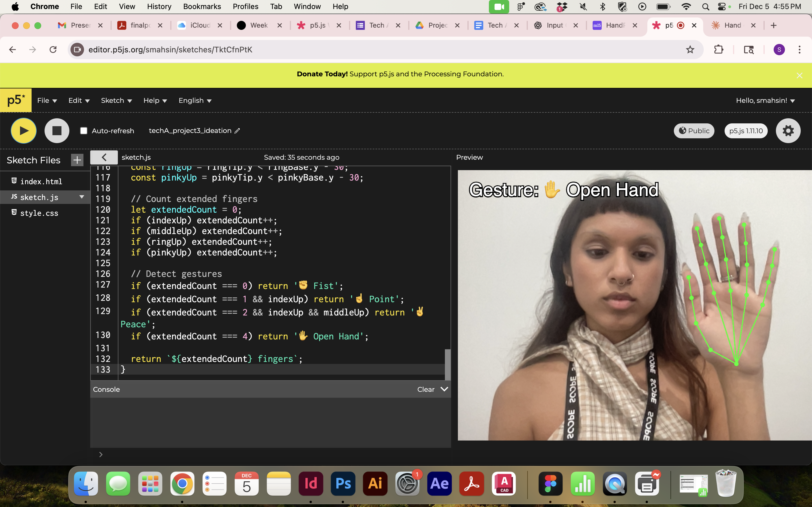
Task: Select index.html in Sketch Files
Action: coord(41,181)
